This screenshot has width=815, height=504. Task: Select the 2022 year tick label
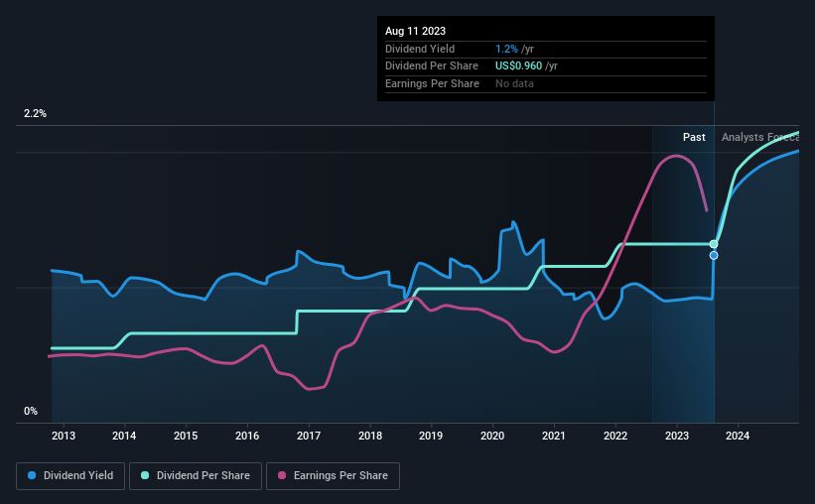click(615, 436)
